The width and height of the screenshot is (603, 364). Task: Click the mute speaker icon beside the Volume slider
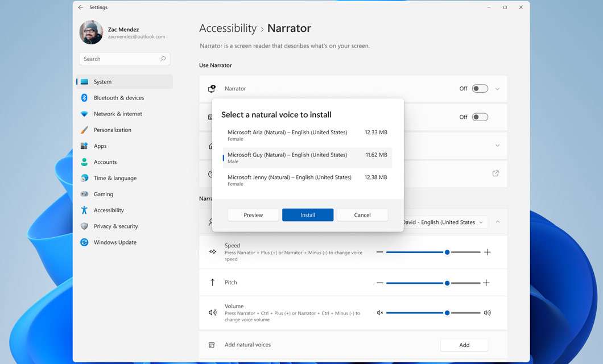click(380, 312)
